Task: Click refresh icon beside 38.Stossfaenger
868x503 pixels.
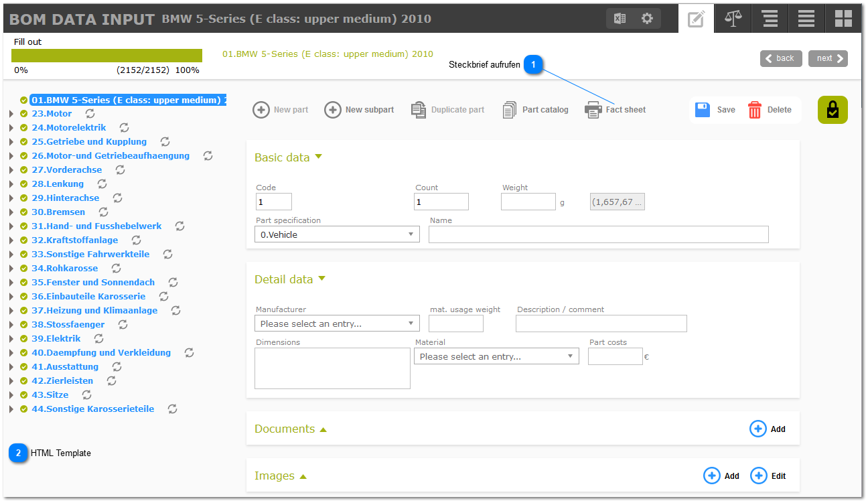Action: (x=123, y=325)
